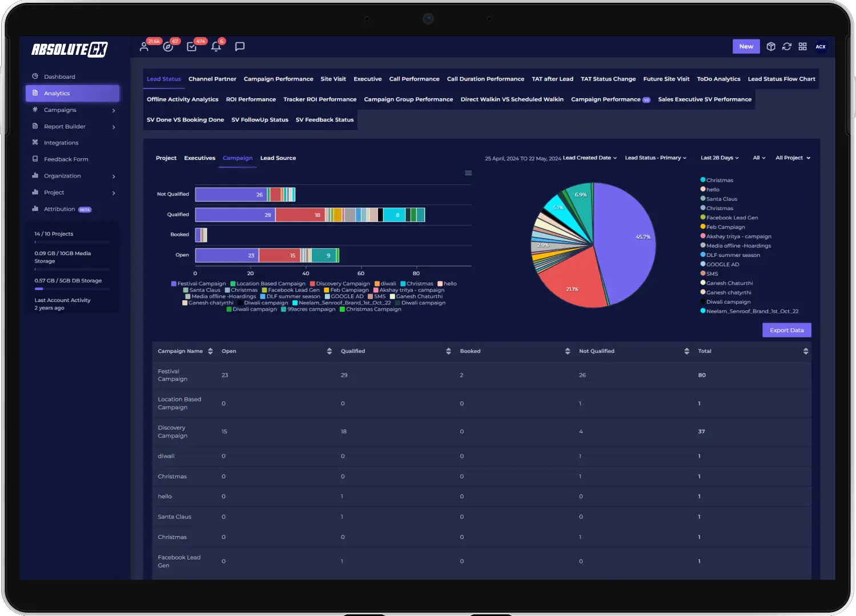Toggle Discovery Campaign series in chart legend
This screenshot has width=856, height=616.
coord(340,284)
